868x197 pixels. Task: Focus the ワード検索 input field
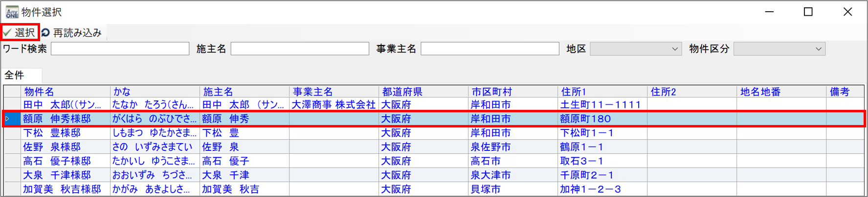[x=120, y=49]
